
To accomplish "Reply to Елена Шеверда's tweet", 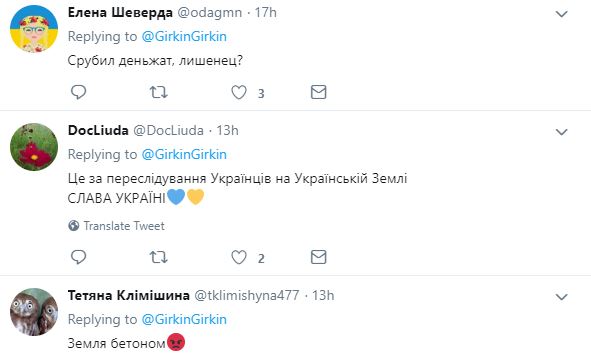I will 78,92.
